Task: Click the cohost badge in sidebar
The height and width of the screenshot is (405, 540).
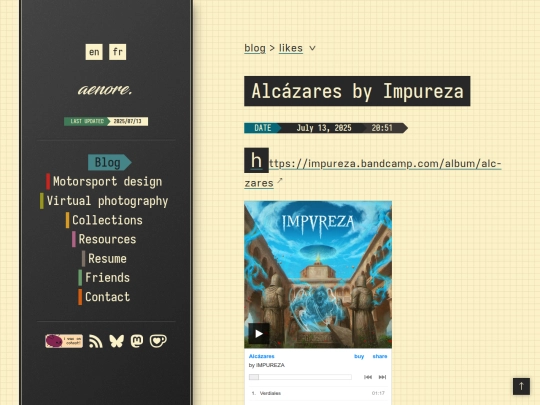Action: click(x=64, y=341)
